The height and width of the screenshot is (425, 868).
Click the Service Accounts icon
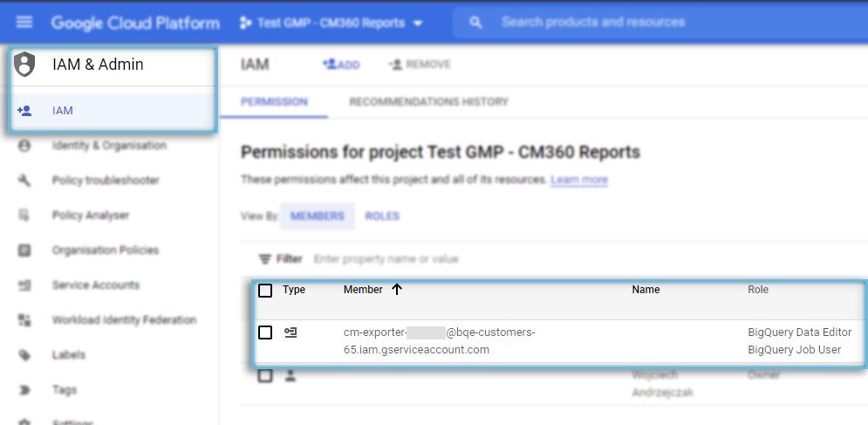coord(24,285)
